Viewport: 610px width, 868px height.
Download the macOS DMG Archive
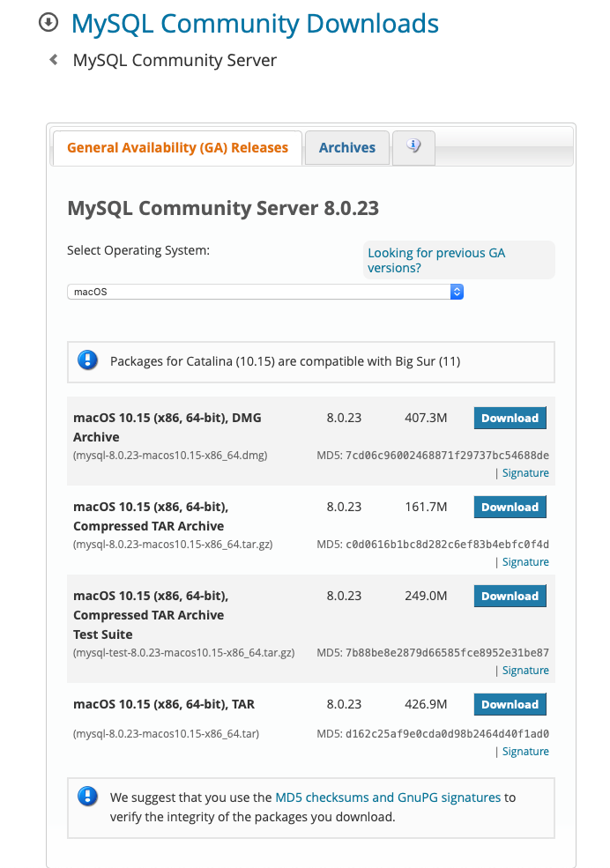coord(510,417)
